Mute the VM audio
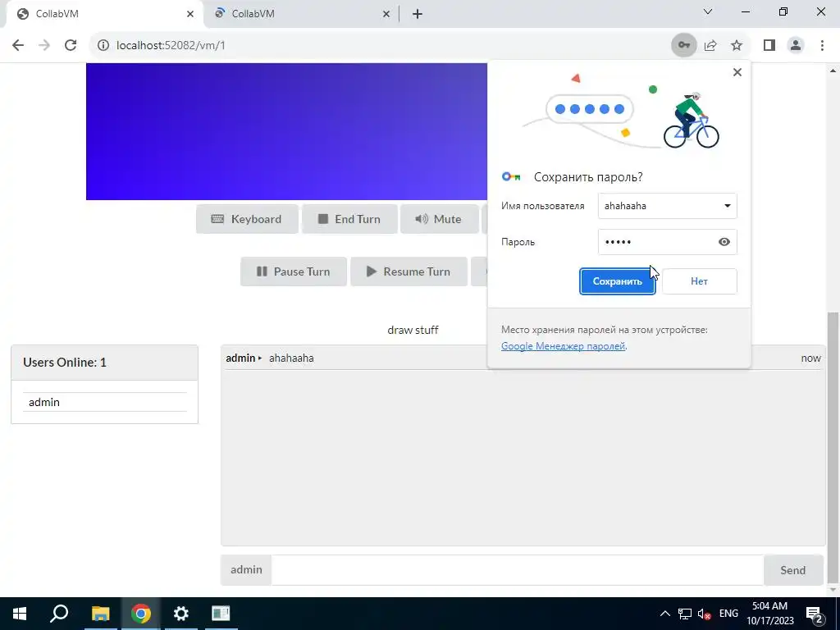 (440, 218)
